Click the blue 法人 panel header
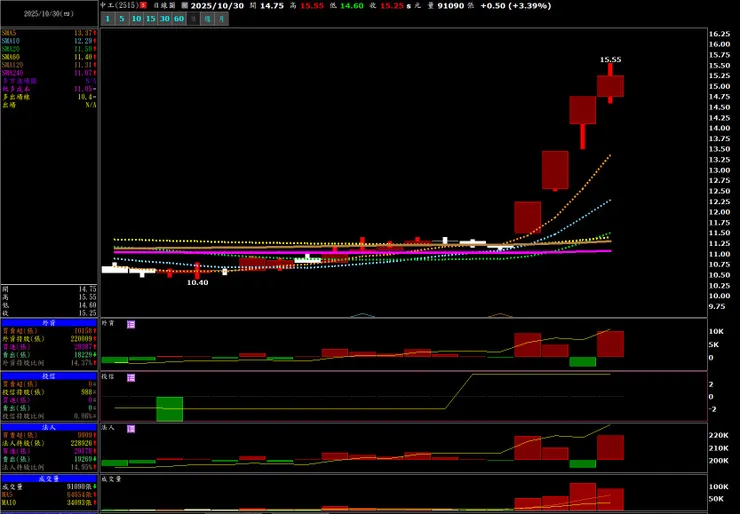The width and height of the screenshot is (740, 514). (x=49, y=428)
